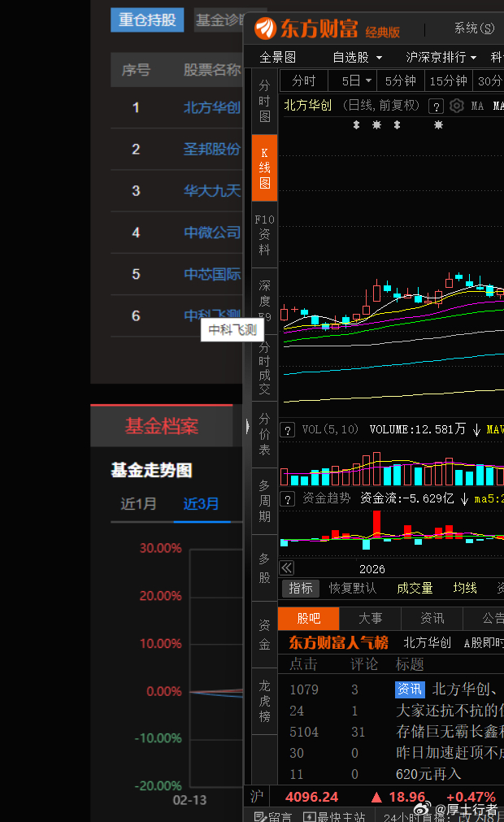This screenshot has width=504, height=822.
Task: Open the 沪深京排行 dropdown menu
Action: [441, 57]
